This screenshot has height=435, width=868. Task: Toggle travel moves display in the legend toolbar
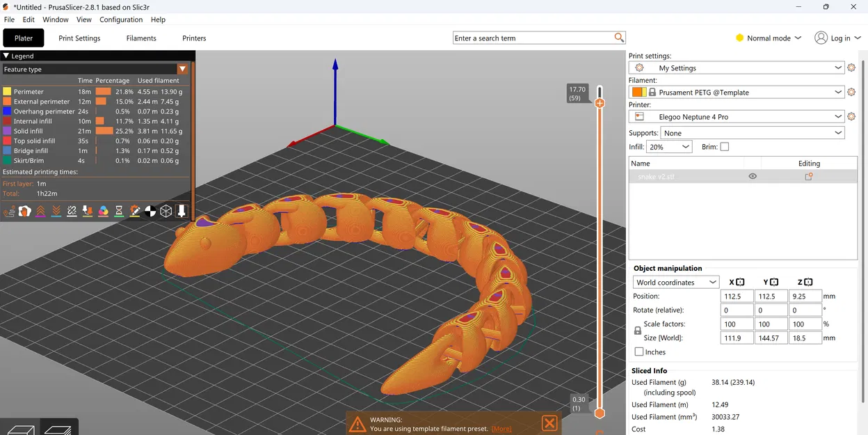tap(9, 211)
